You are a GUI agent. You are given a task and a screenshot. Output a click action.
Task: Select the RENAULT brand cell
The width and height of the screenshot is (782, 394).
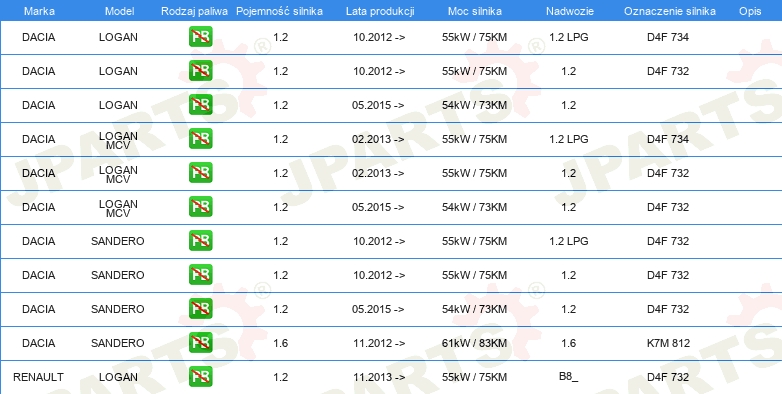pos(38,377)
